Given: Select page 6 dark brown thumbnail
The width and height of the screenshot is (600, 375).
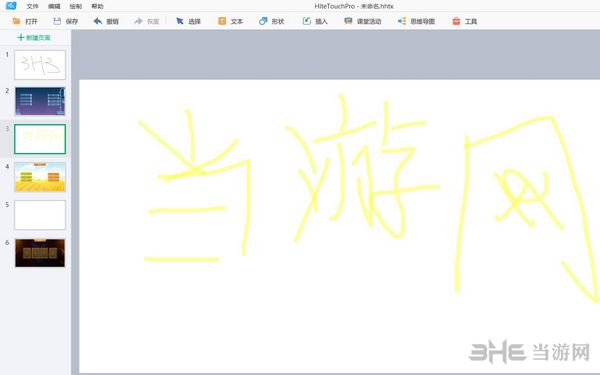Looking at the screenshot, I should pos(40,253).
